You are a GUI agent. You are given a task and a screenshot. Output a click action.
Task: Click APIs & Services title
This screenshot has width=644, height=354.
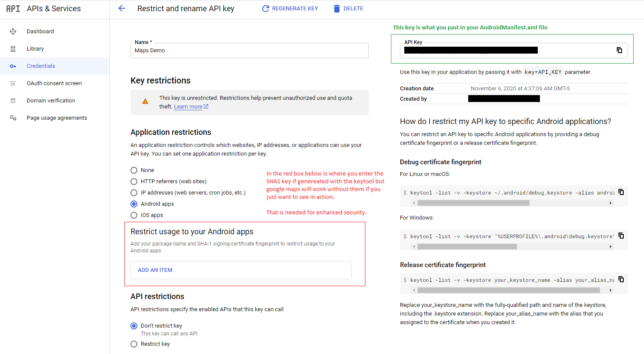[x=54, y=9]
